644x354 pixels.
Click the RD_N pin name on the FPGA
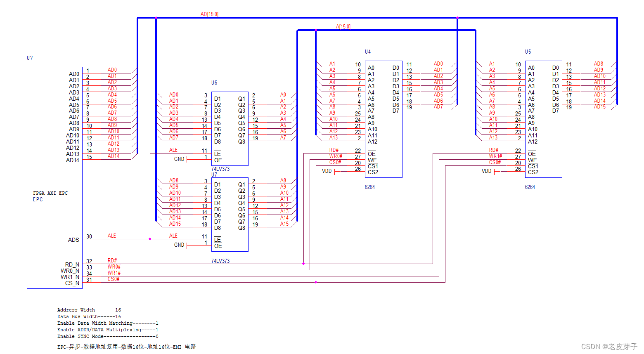[x=72, y=264]
